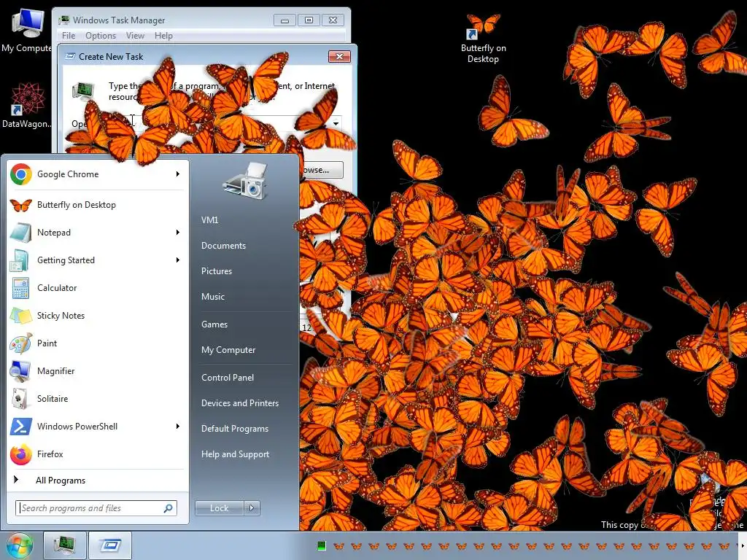747x560 pixels.
Task: Close the Create New Task dialog
Action: tap(339, 56)
